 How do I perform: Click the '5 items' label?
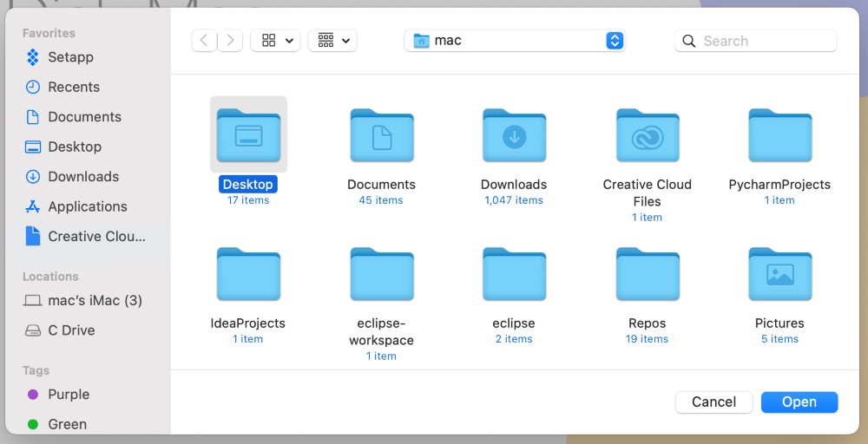780,339
